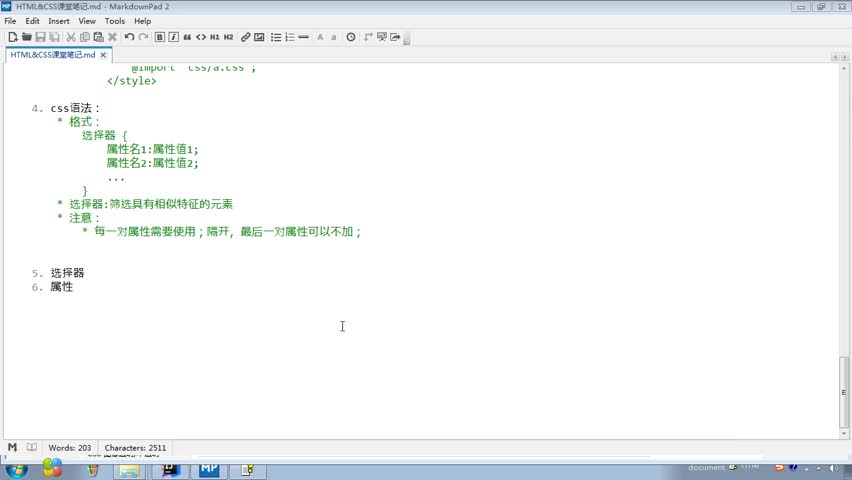Apply Heading 2 style
The image size is (852, 480).
tap(229, 37)
